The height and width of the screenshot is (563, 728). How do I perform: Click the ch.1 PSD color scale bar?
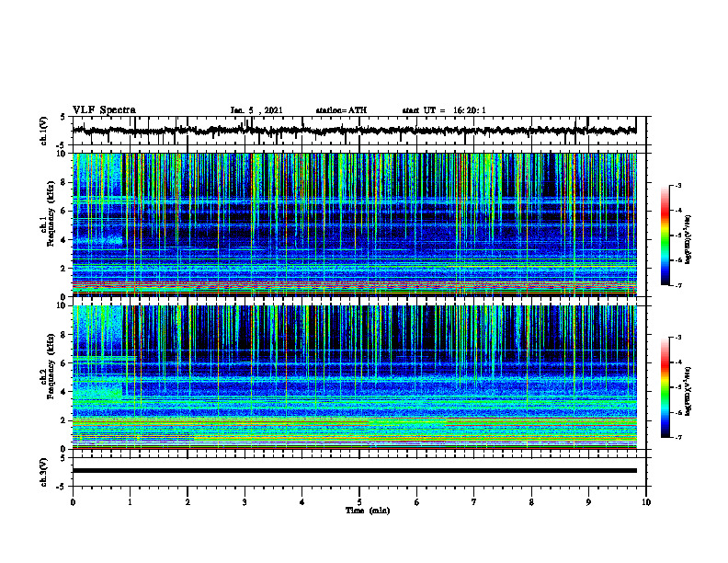tap(665, 236)
